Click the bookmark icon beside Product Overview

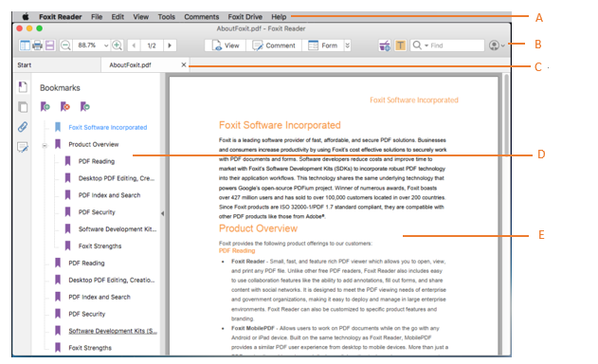click(58, 144)
